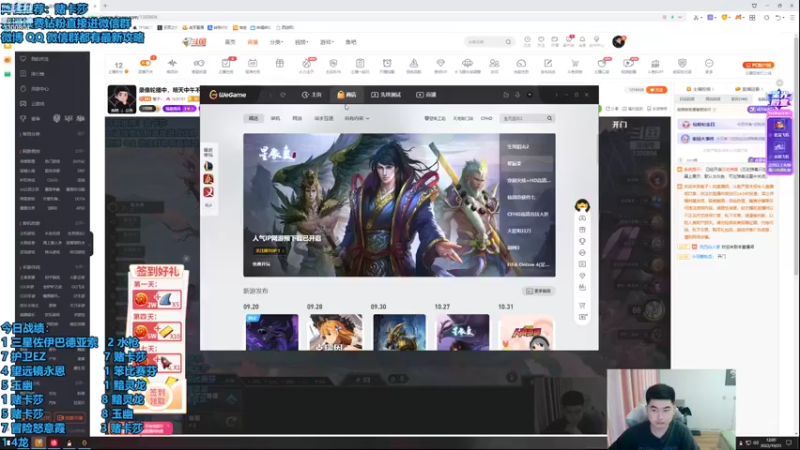Expand Douyu 游戏 dropdown
The image size is (800, 450).
tap(327, 42)
